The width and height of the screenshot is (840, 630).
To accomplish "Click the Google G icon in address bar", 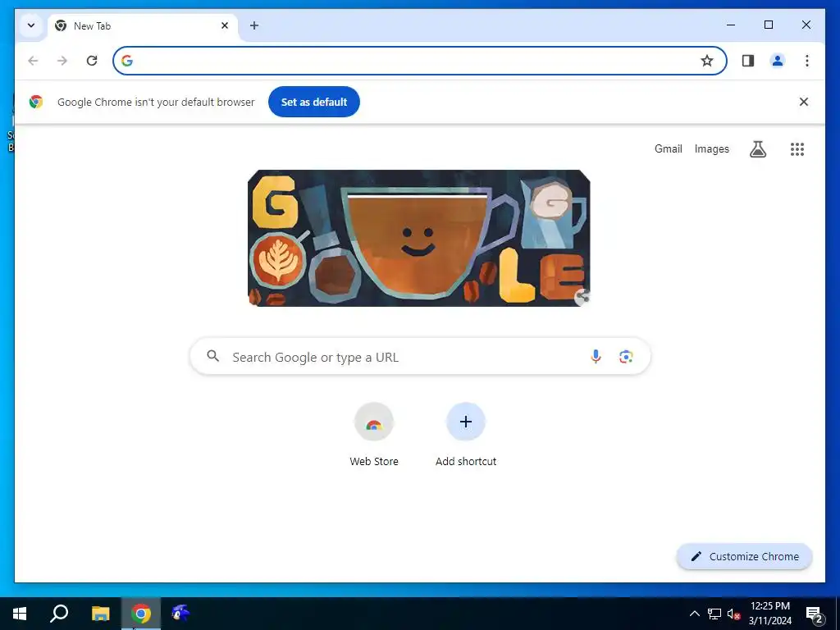I will click(x=127, y=61).
